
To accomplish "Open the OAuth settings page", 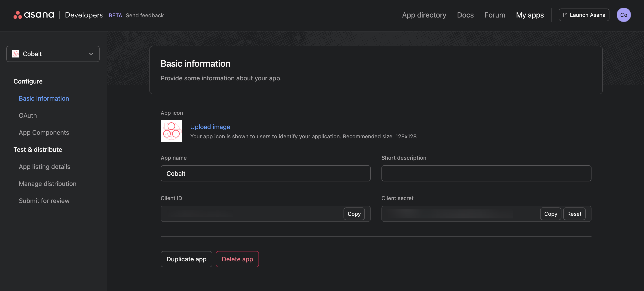I will (28, 115).
